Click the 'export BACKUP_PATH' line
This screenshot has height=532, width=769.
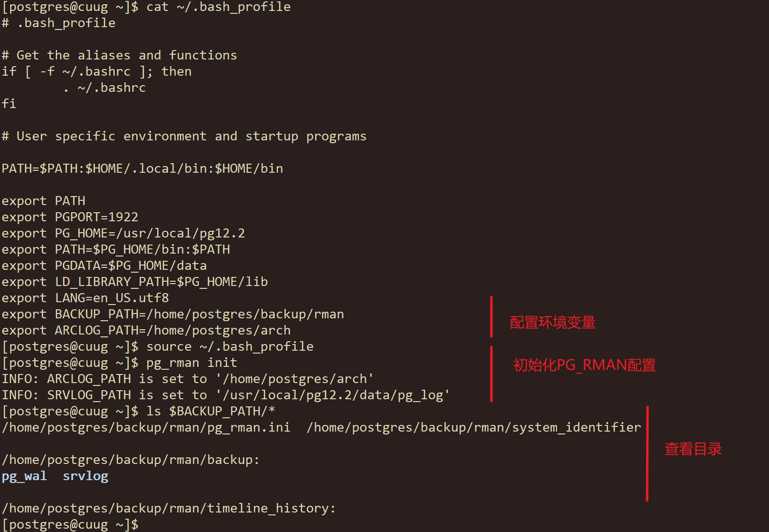coord(173,314)
